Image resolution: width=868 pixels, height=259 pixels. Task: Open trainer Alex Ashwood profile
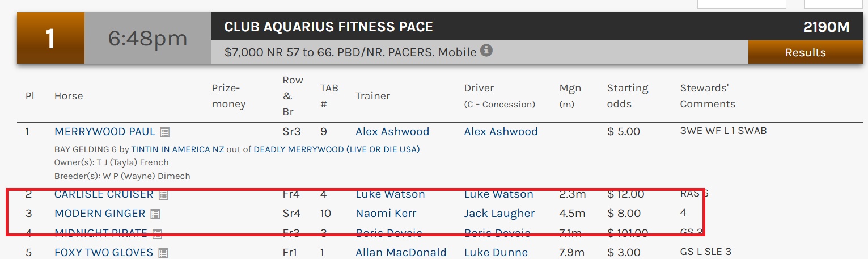(392, 132)
